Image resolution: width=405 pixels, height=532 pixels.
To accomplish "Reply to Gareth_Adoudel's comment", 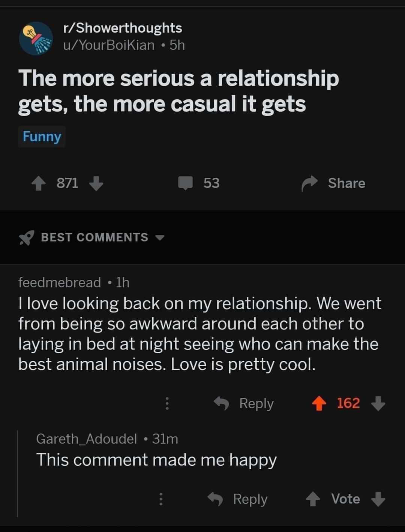I will [238, 499].
